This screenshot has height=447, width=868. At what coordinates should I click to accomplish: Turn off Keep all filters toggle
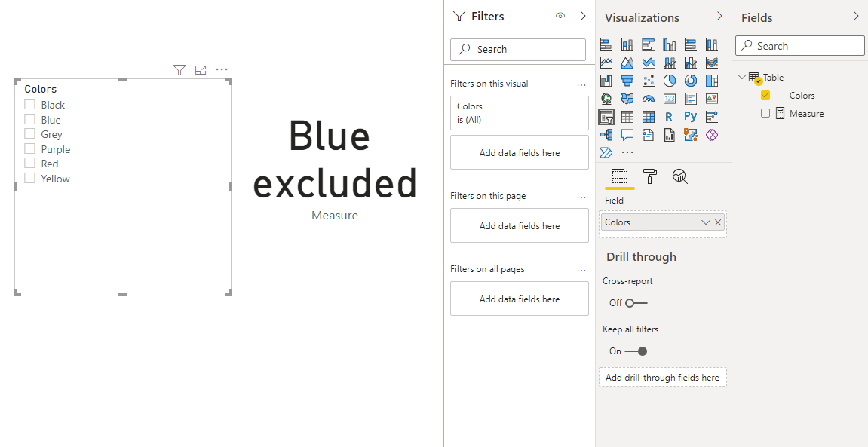(x=636, y=351)
